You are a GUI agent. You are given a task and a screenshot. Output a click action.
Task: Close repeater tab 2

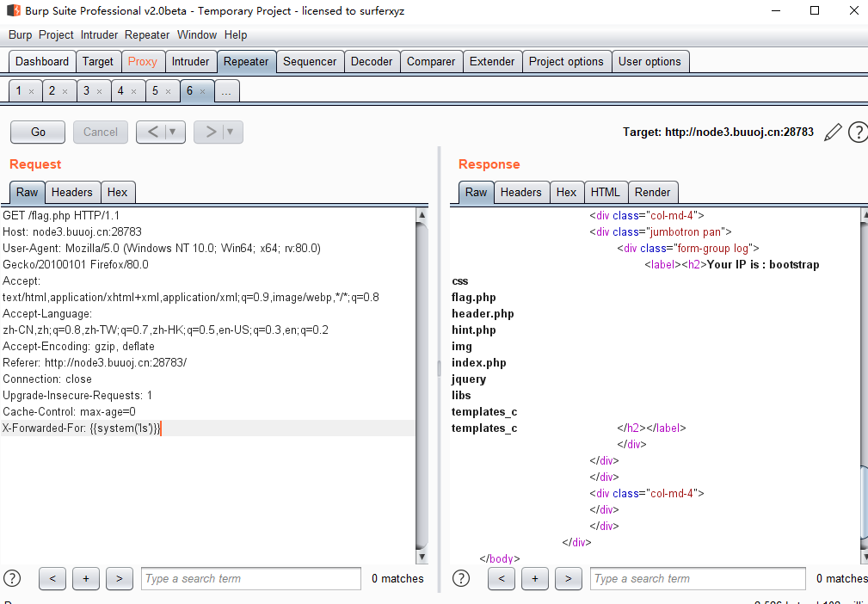point(65,91)
